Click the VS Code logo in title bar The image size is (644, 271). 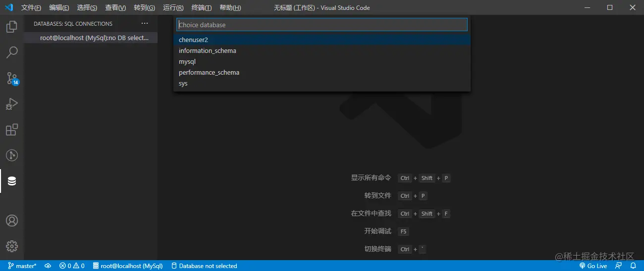[x=8, y=7]
